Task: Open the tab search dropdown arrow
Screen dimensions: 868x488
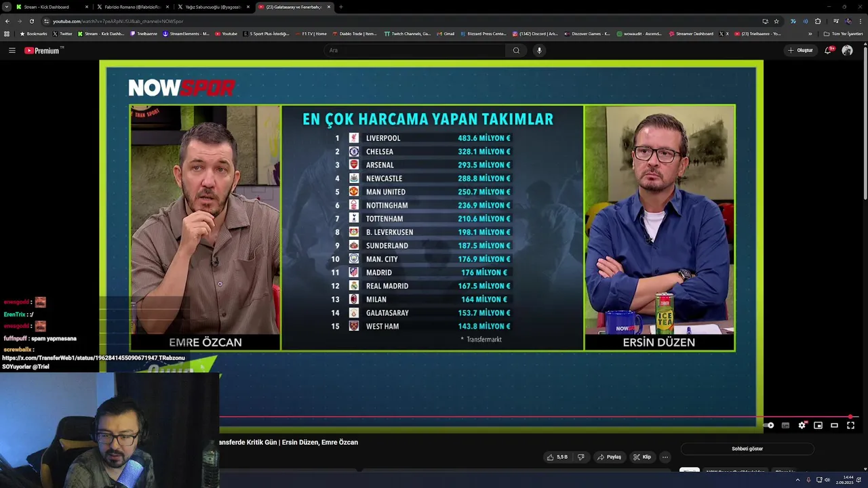Action: coord(5,7)
